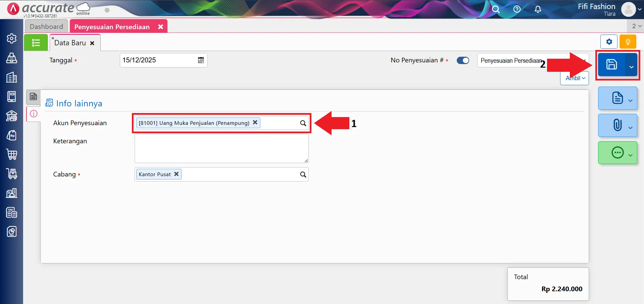Toggle the No Penyesuaian auto-number switch
The image size is (644, 304).
click(x=463, y=60)
